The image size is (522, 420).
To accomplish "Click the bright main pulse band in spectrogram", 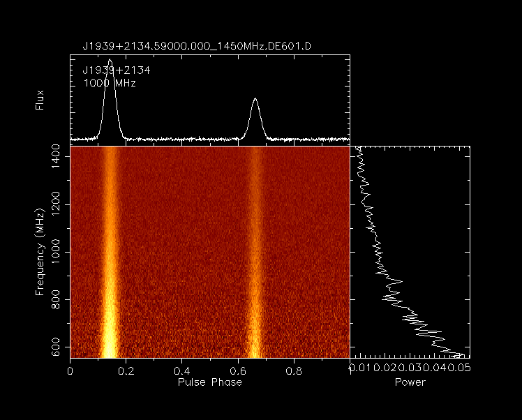I will click(110, 252).
